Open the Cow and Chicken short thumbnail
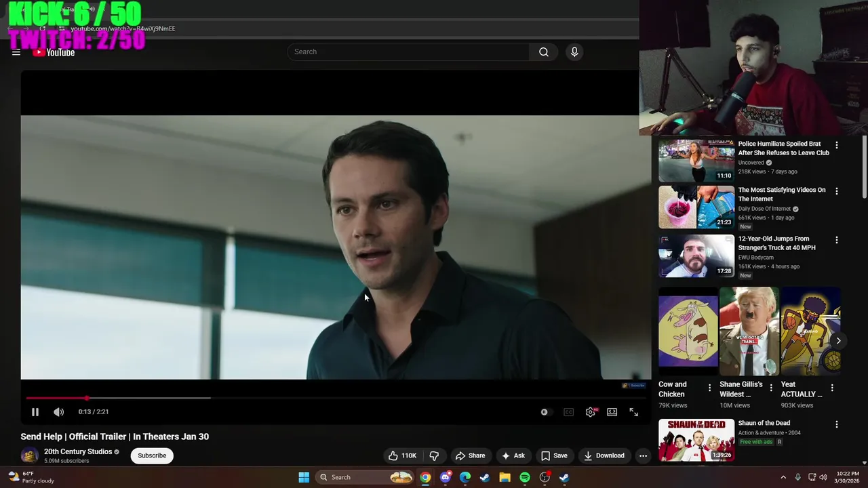 [688, 331]
